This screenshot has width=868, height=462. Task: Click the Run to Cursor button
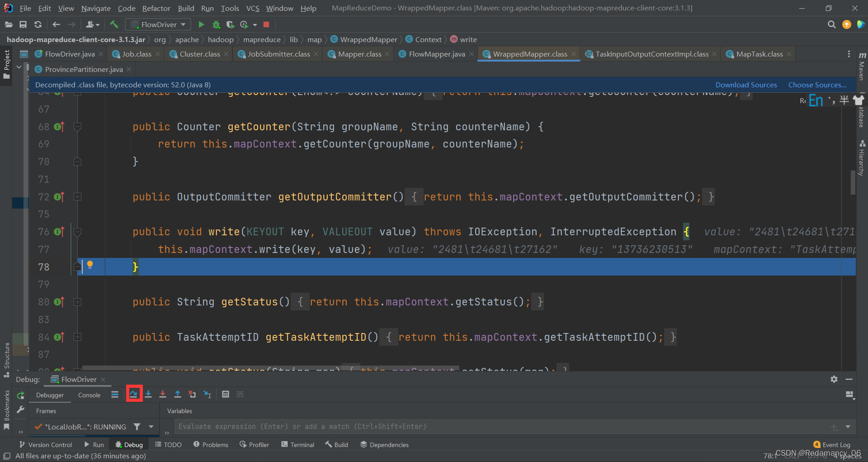[x=207, y=394]
